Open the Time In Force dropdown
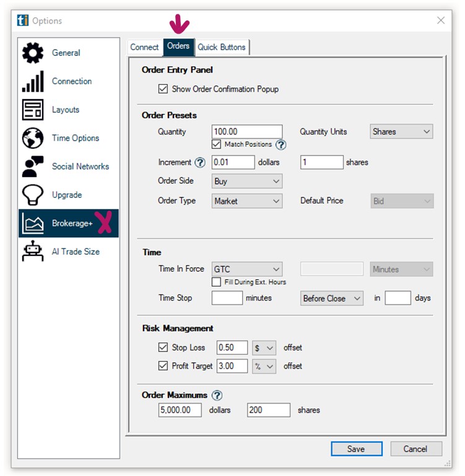The width and height of the screenshot is (465, 476). point(246,270)
